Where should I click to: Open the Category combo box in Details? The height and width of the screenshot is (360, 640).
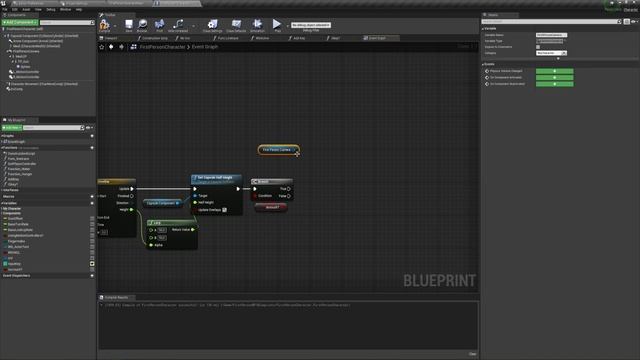pyautogui.click(x=551, y=53)
